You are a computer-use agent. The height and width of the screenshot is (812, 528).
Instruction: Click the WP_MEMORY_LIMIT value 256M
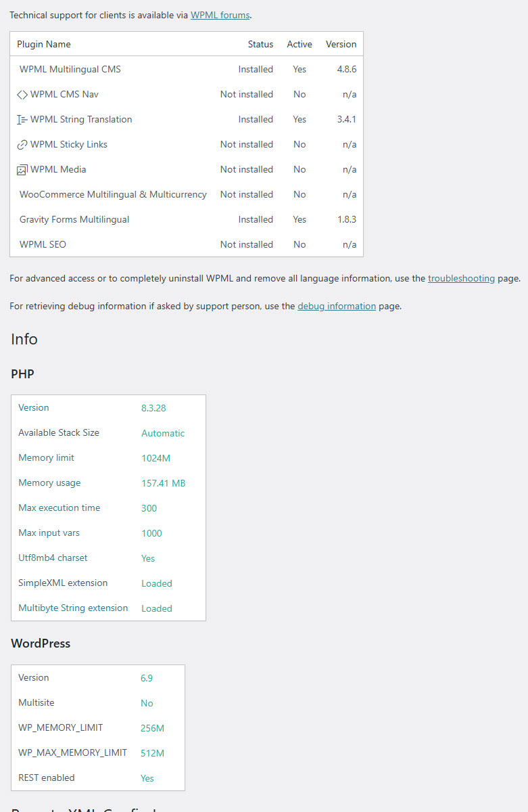coord(152,728)
